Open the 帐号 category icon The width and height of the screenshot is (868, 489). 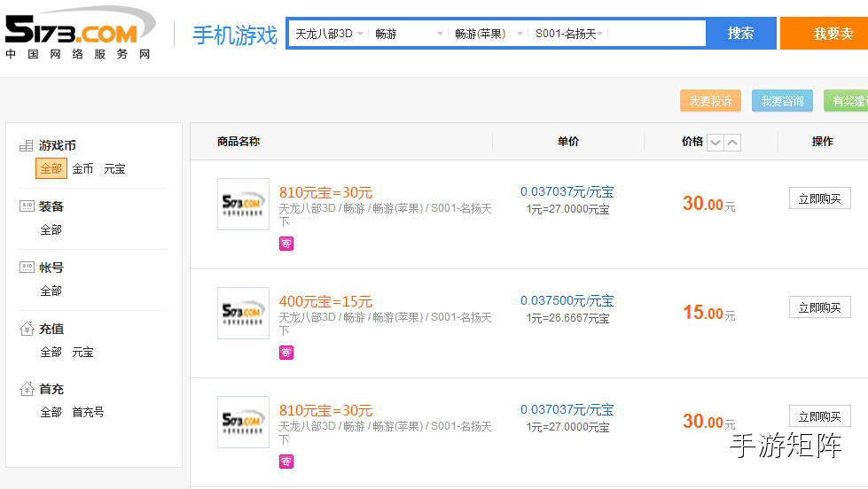[x=27, y=268]
